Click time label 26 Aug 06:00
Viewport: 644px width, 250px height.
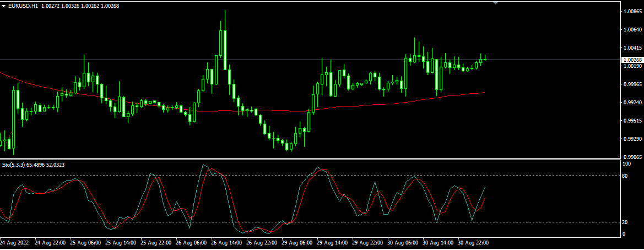click(x=191, y=243)
